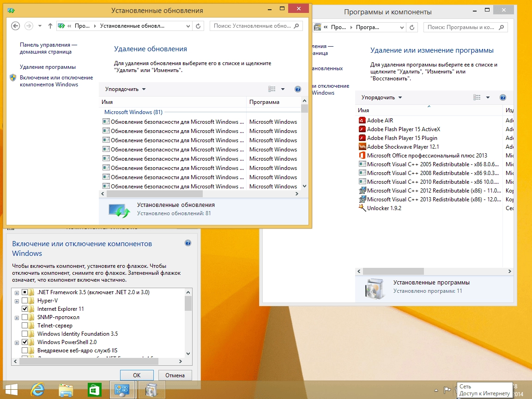Enable Windows Identity Foundation 3.5 checkbox

pos(25,334)
